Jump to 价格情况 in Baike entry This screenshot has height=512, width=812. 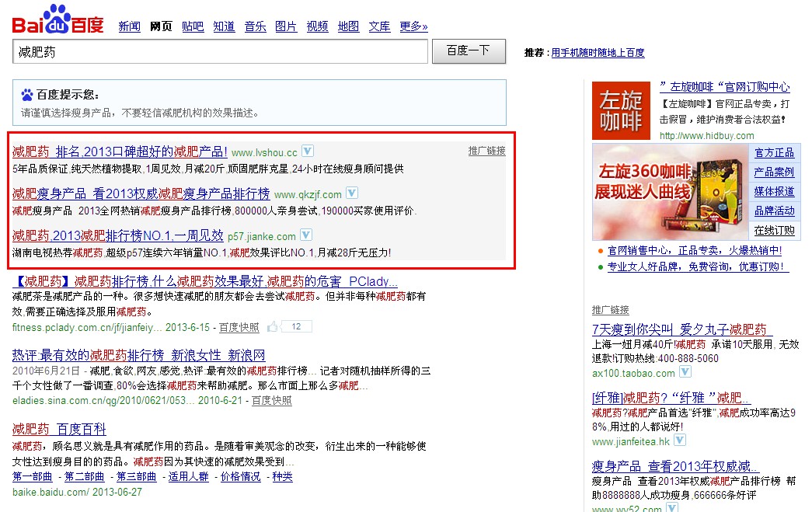(241, 477)
